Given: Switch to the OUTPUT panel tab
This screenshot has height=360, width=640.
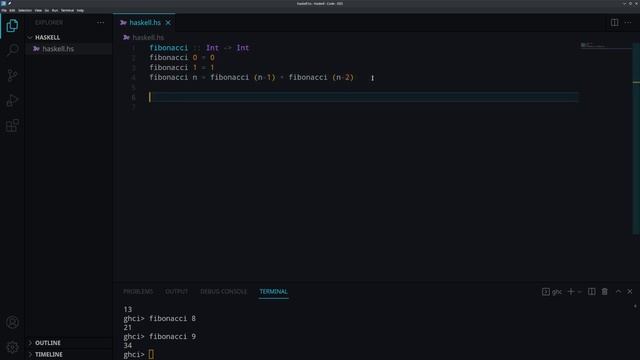Looking at the screenshot, I should [x=176, y=291].
